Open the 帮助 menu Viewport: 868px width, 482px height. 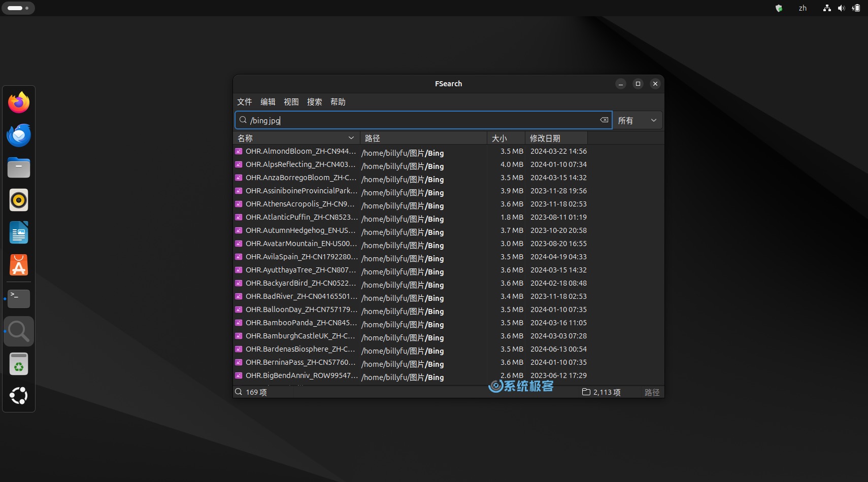(x=338, y=102)
